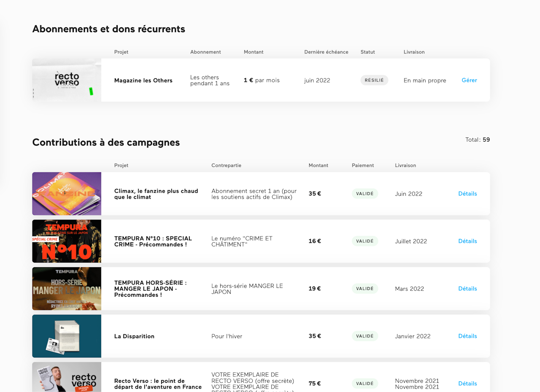The width and height of the screenshot is (540, 392).
Task: Click the Recto Verso campaign thumbnail
Action: (x=67, y=377)
